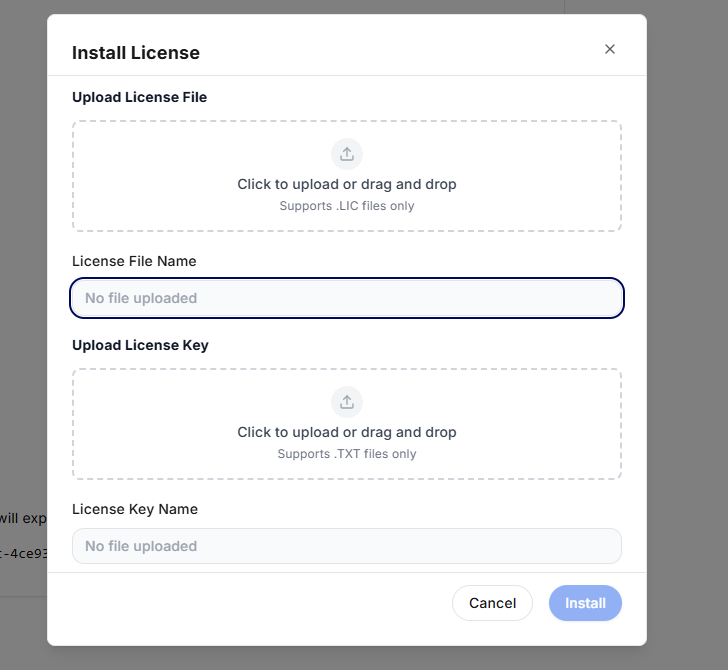The width and height of the screenshot is (728, 670).
Task: Click the "License Key Name" label
Action: tap(135, 509)
